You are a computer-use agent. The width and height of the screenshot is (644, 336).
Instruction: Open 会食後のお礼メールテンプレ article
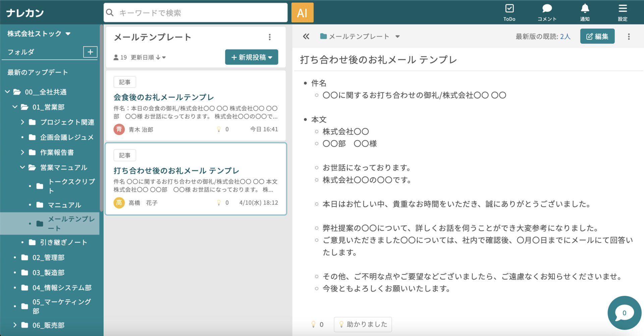164,97
